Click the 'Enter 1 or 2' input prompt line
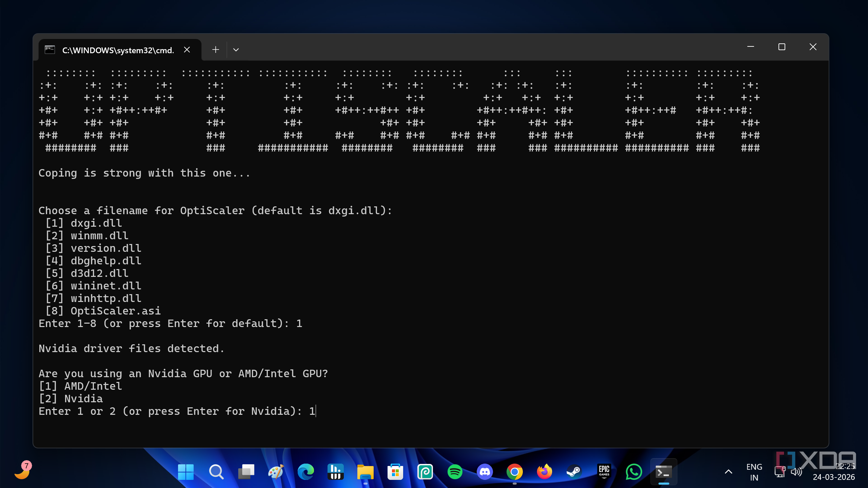 tap(177, 411)
